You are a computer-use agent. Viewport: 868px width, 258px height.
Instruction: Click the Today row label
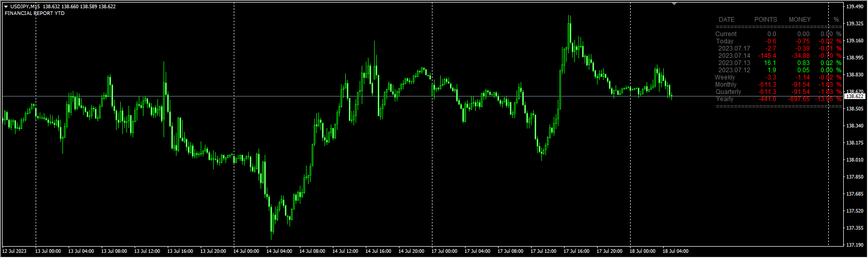coord(725,41)
